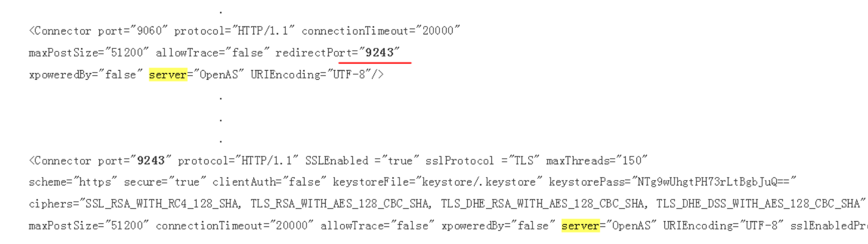Click the bold port 9243 in second Connector
Screen dimensions: 868x244
[x=151, y=161]
